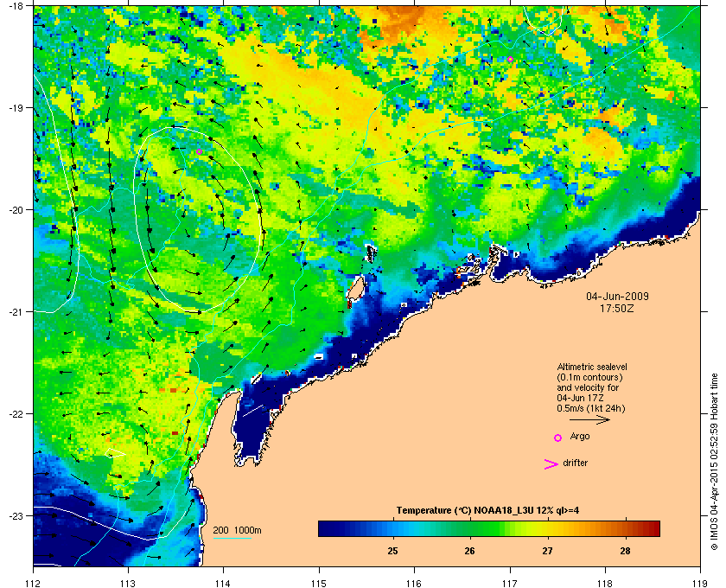Click the '04-Jun-2009' date label

point(617,296)
